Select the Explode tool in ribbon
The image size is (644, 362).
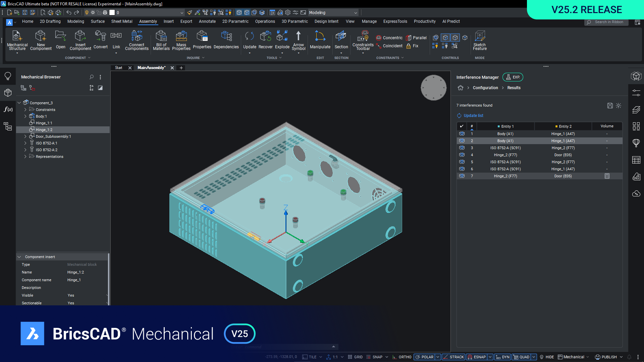(282, 36)
